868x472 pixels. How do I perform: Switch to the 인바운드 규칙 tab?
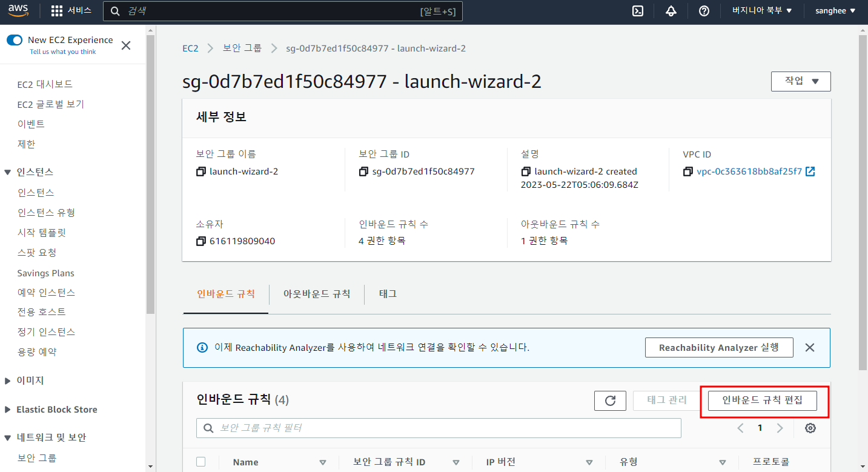point(225,294)
